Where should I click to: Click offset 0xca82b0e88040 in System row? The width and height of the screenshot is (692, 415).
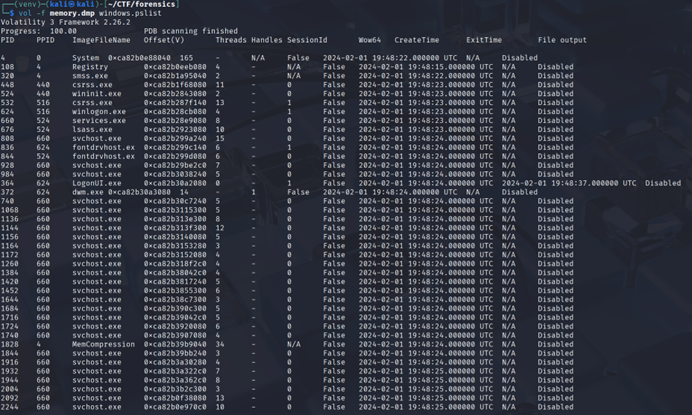coord(139,58)
